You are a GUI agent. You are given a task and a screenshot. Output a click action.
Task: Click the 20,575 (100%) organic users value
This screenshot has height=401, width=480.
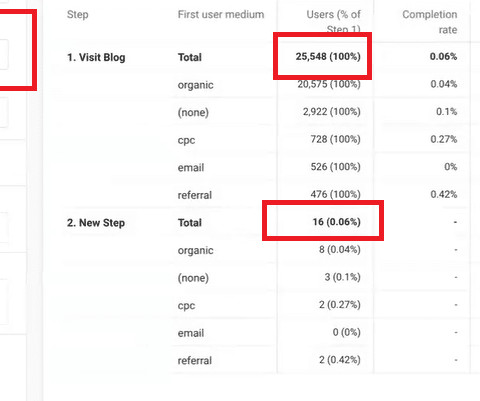pos(329,84)
